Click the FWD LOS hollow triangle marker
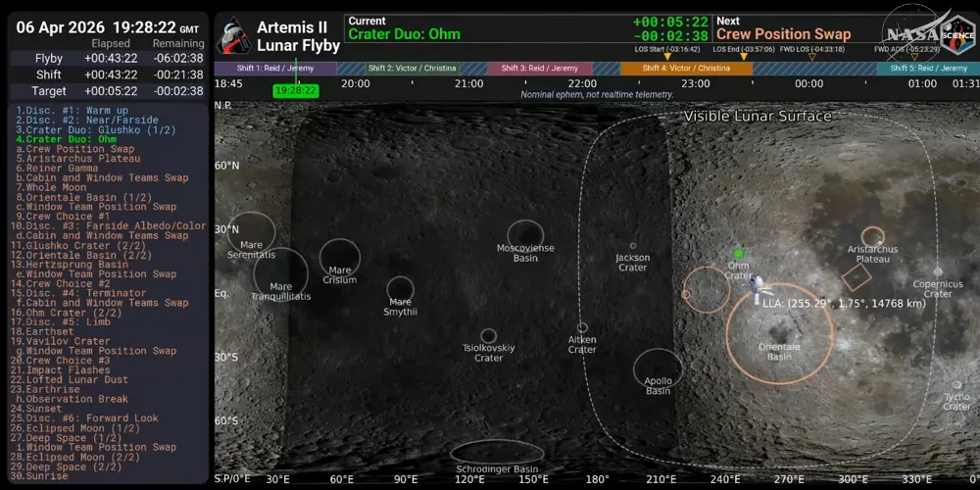This screenshot has height=490, width=980. pyautogui.click(x=810, y=57)
